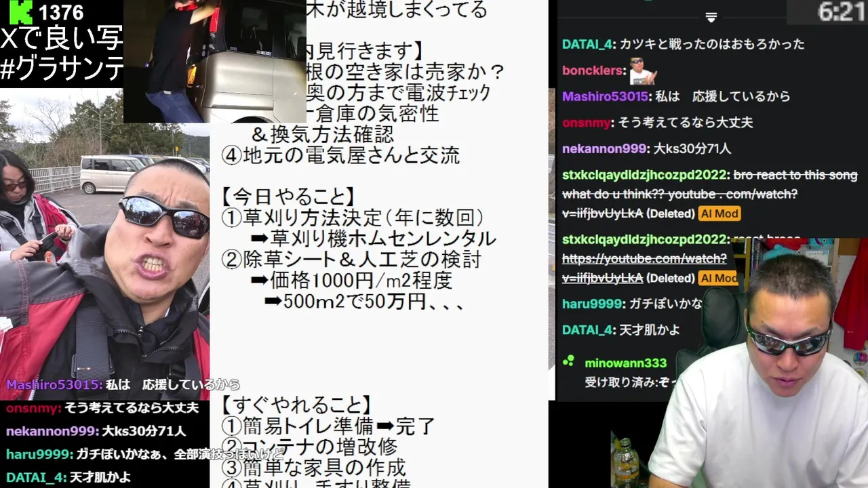868x488 pixels.
Task: Open DATAI_4 username on 天才肌かよ in right chat
Action: 587,330
